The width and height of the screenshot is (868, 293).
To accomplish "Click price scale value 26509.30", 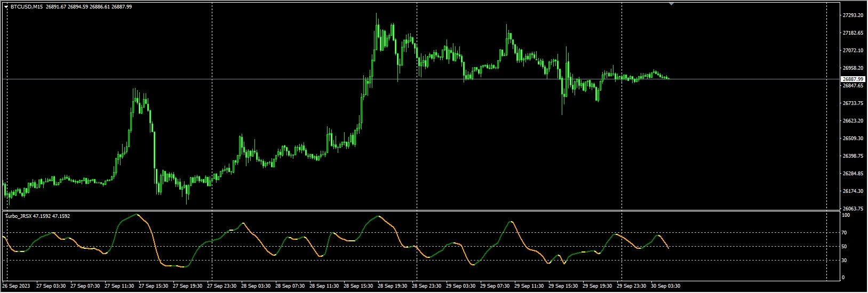I will tap(853, 139).
